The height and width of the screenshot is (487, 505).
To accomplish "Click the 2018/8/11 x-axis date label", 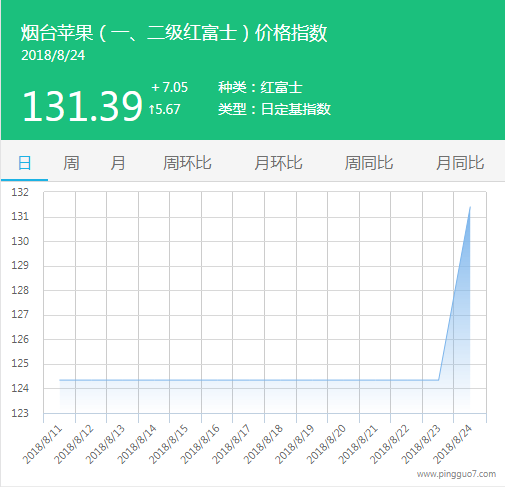I will point(43,444).
